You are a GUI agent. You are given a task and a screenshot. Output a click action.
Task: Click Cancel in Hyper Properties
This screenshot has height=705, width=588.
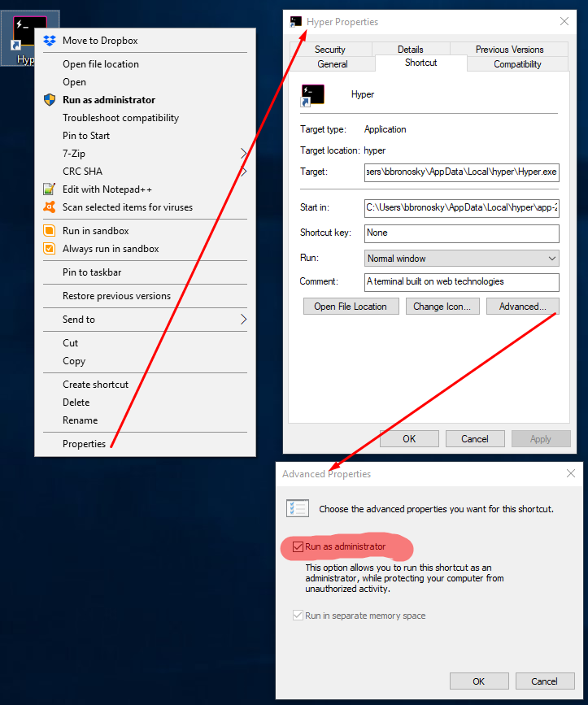(x=475, y=439)
